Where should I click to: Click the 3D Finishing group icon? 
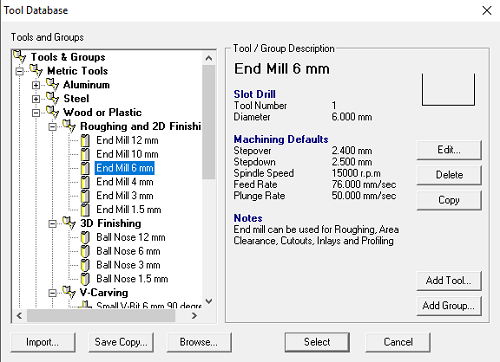pos(69,223)
